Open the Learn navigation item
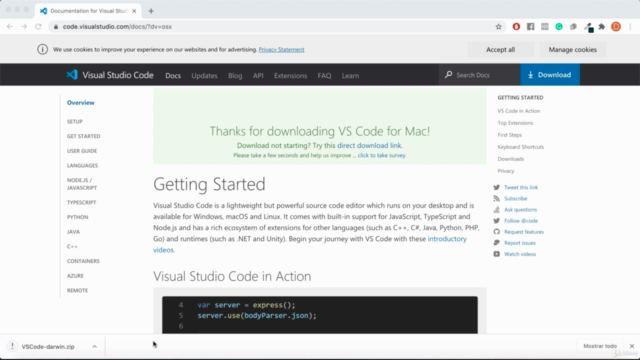640x360 pixels. tap(350, 76)
